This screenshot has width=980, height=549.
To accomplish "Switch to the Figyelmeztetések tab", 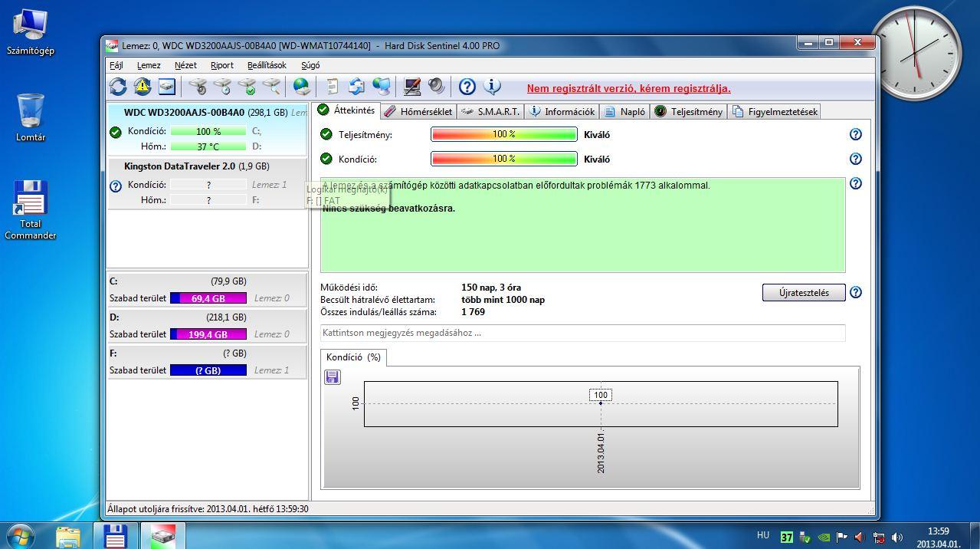I will [x=775, y=111].
